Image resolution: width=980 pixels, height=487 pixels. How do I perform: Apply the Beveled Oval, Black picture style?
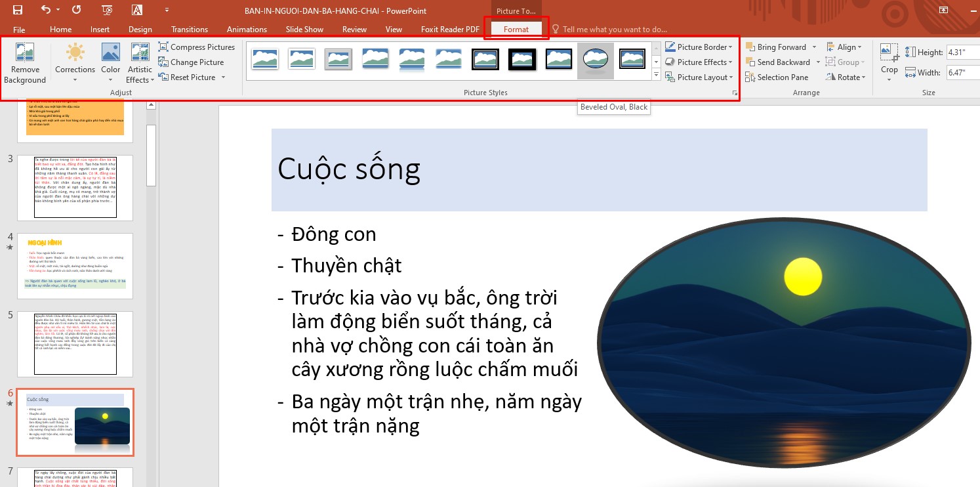(x=595, y=60)
